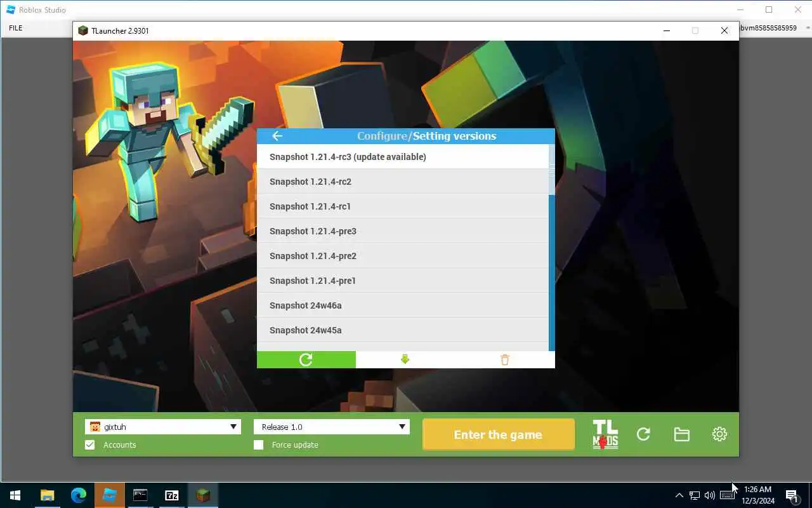This screenshot has height=508, width=812.
Task: Open the Release 1.0 version dropdown
Action: coord(332,427)
